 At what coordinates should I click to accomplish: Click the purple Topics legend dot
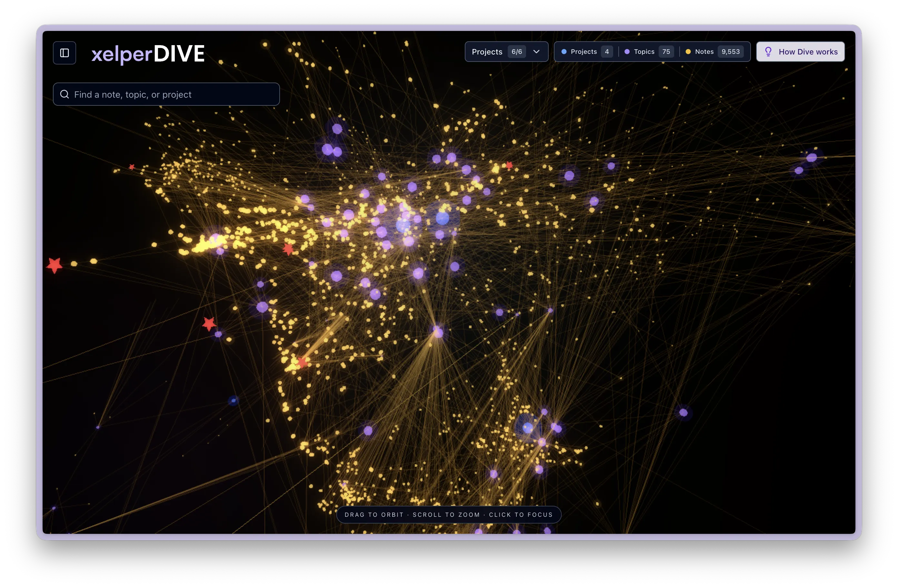[x=627, y=52]
